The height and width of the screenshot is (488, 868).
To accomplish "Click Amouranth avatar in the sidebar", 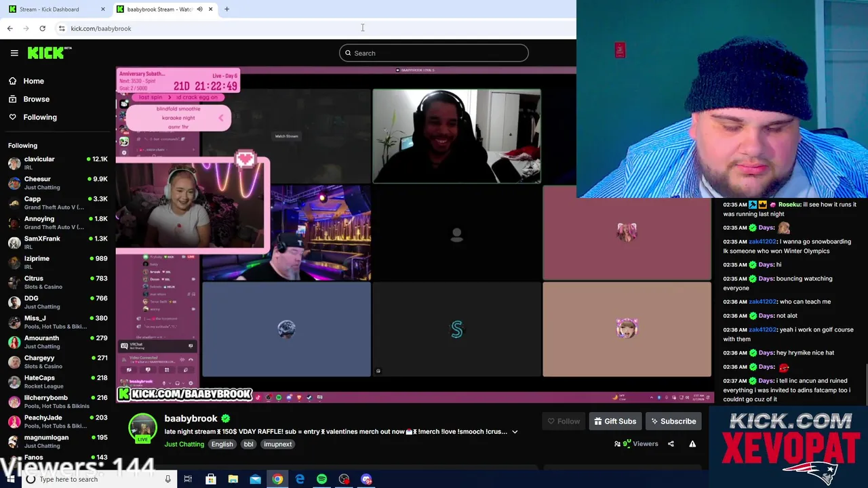I will [14, 342].
